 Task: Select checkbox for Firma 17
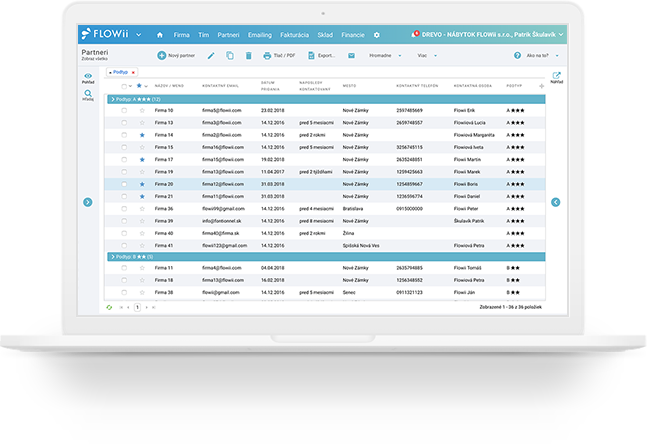124,160
